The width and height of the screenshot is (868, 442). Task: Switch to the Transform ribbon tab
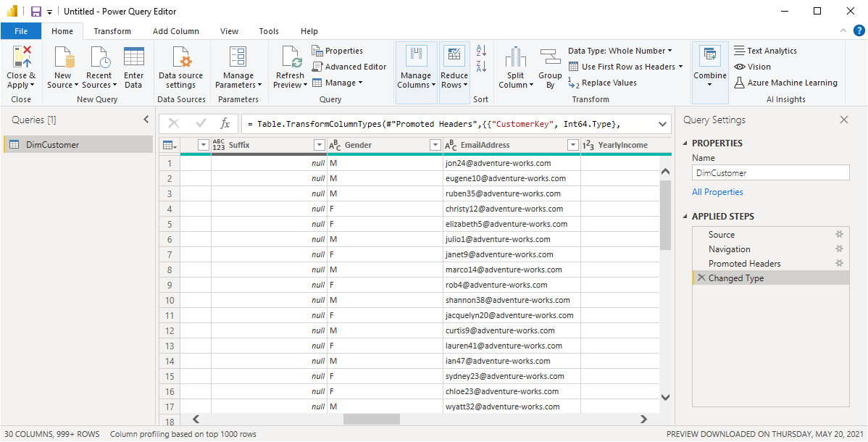tap(112, 31)
